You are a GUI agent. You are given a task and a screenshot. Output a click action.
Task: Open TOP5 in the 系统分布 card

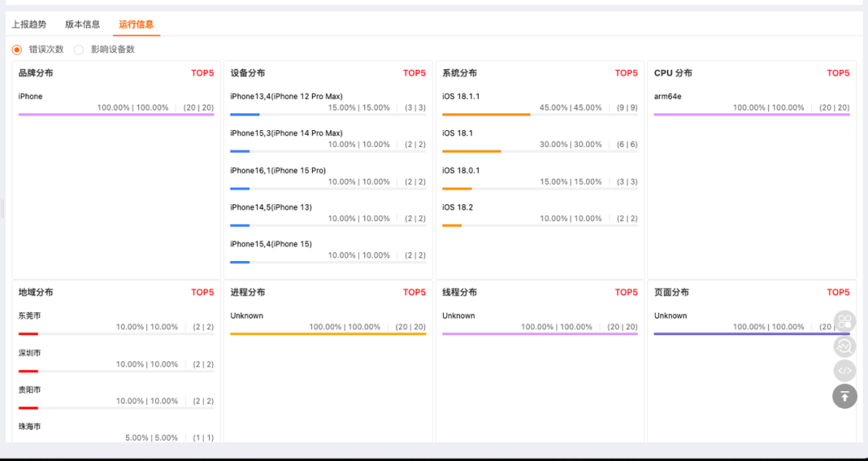(626, 73)
